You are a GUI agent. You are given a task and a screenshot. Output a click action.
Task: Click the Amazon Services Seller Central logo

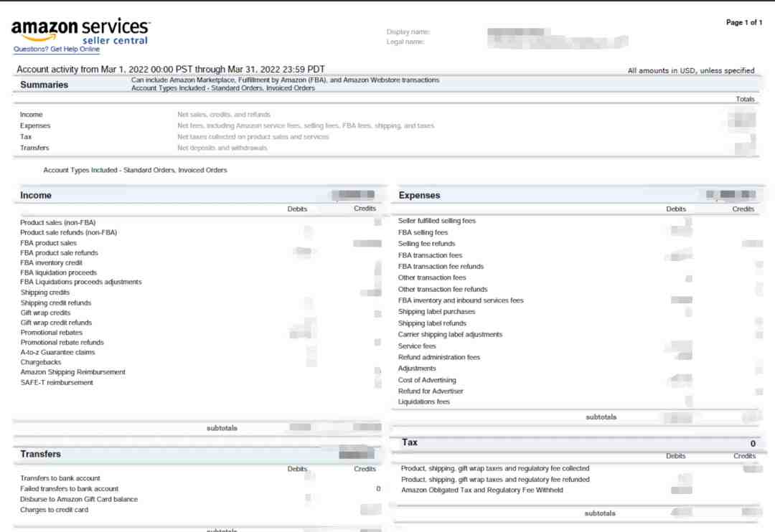click(x=80, y=30)
